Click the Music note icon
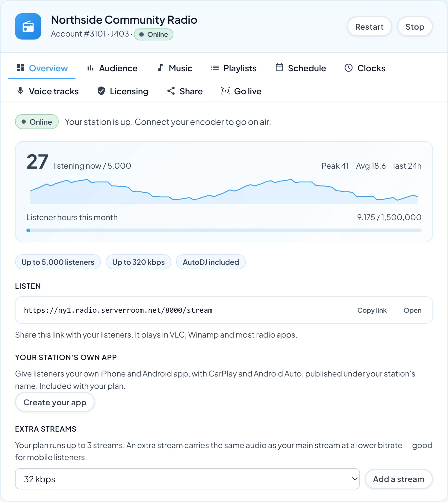 pos(160,68)
